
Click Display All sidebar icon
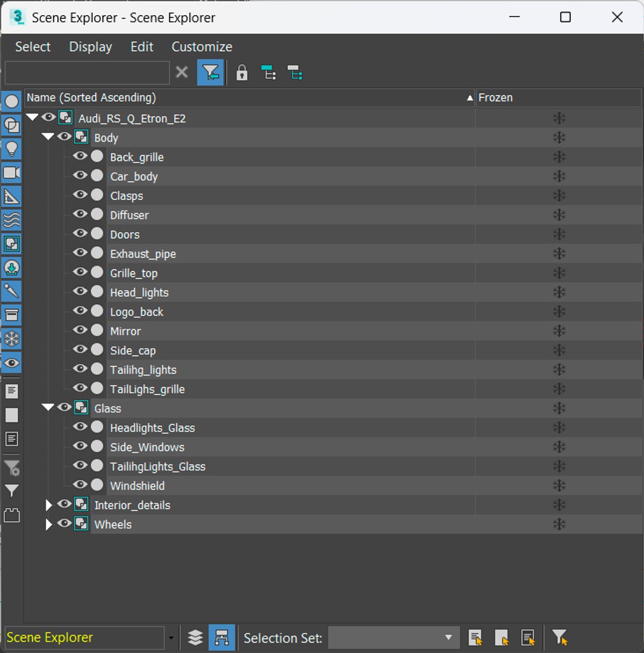11,391
